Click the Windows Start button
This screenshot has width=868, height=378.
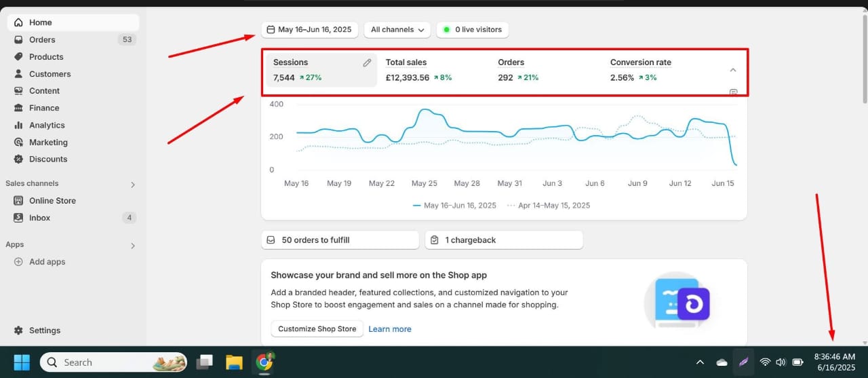tap(22, 362)
